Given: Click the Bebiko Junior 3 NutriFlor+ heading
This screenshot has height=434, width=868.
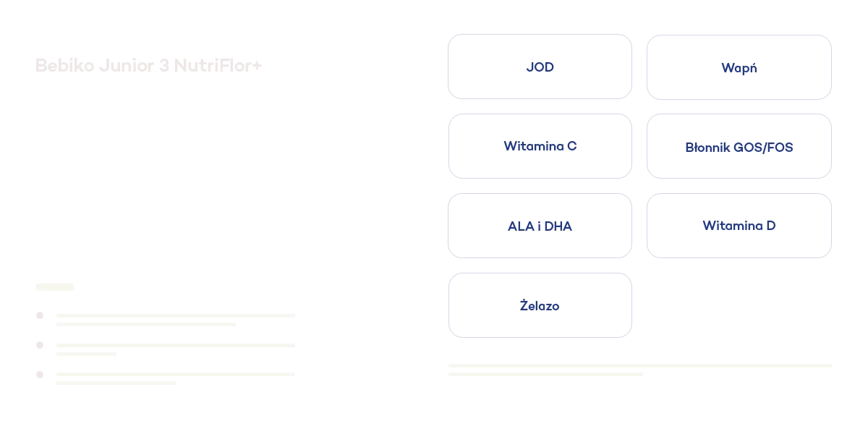Looking at the screenshot, I should [148, 66].
